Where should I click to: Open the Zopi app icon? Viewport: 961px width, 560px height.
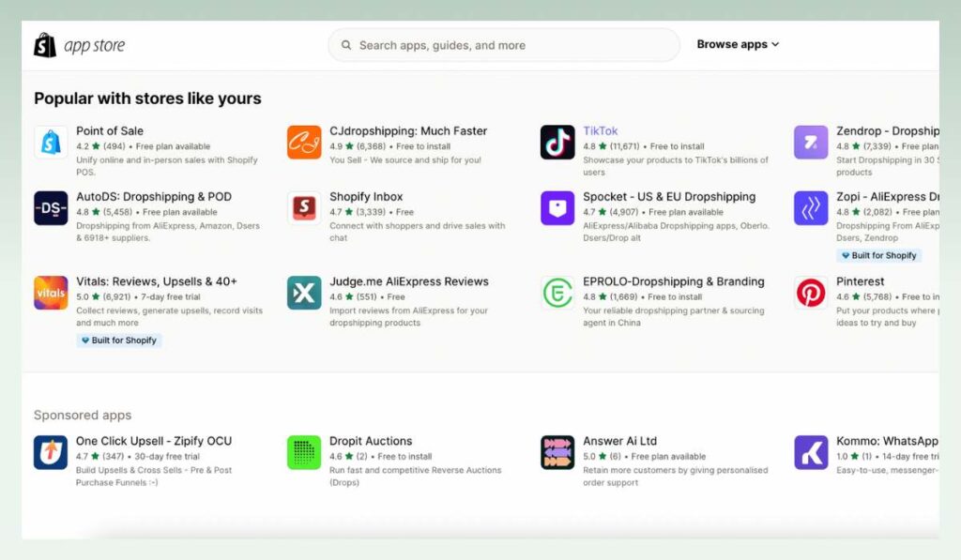tap(811, 207)
